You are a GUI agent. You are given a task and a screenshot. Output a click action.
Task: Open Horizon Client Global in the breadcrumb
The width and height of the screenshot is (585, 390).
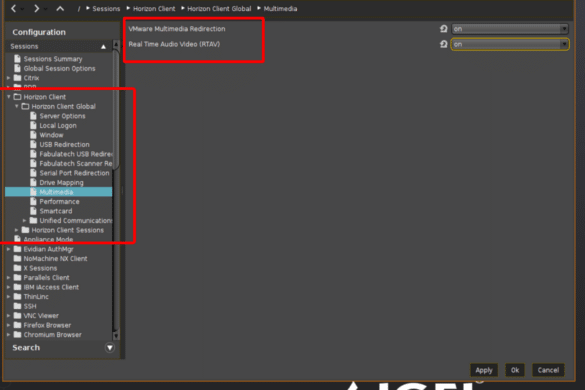pos(219,9)
